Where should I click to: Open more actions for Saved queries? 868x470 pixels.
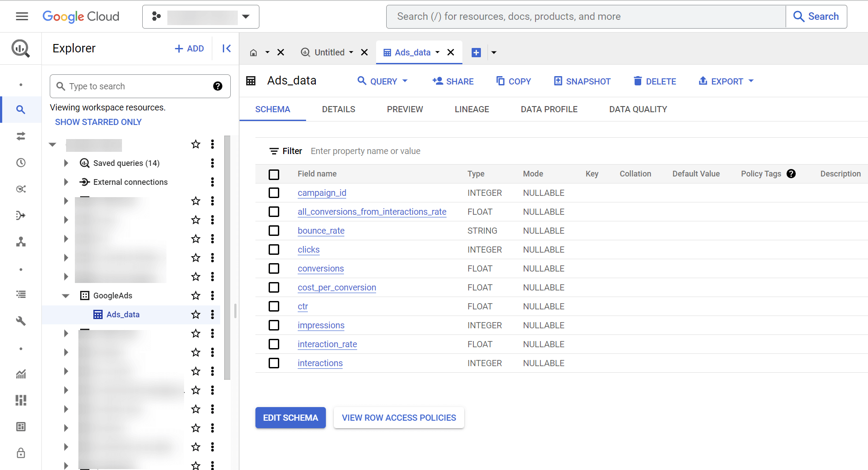pos(212,163)
